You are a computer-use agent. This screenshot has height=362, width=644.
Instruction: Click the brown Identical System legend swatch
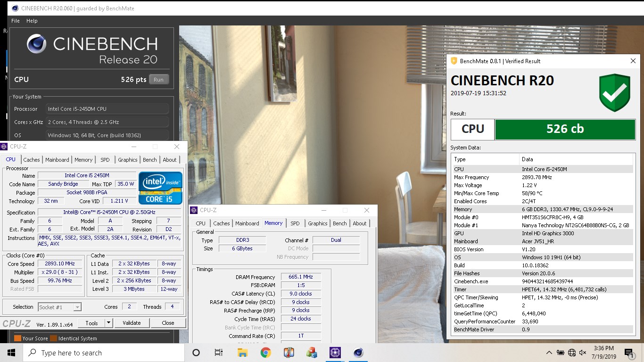click(53, 338)
